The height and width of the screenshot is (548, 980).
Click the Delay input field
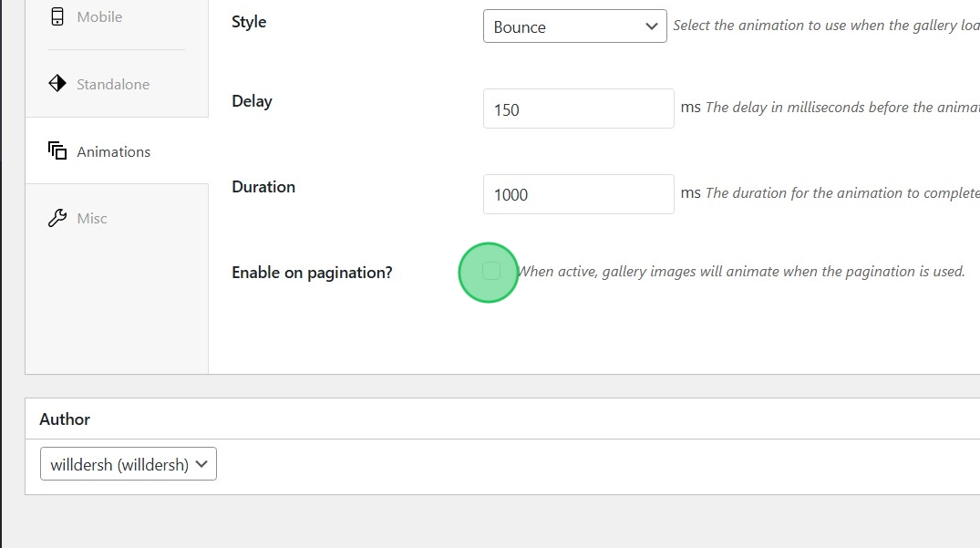(578, 108)
